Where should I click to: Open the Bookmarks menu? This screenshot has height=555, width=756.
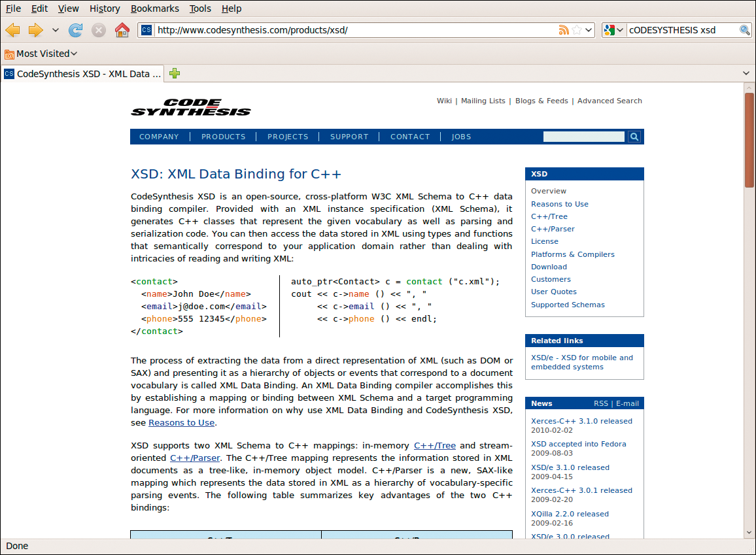(x=155, y=8)
